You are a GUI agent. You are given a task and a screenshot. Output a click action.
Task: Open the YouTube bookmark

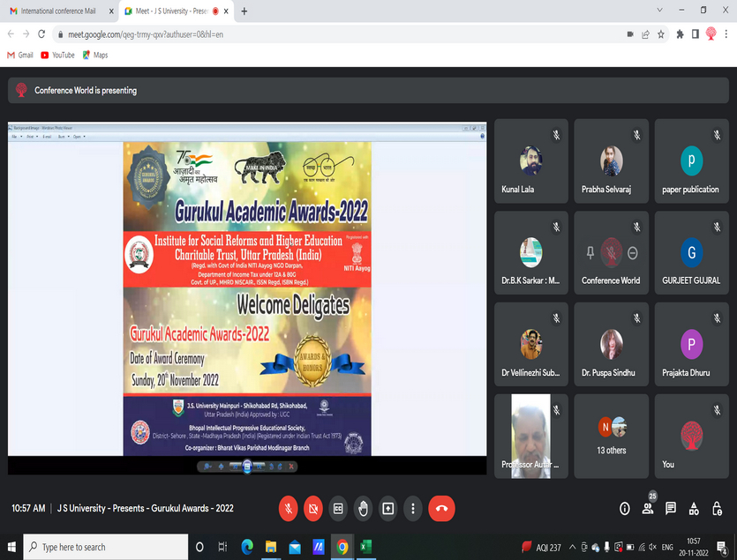tap(58, 55)
